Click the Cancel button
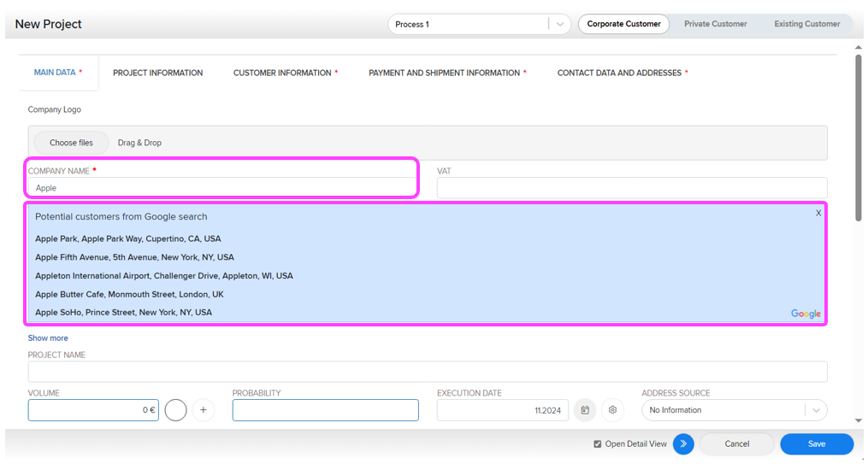The height and width of the screenshot is (470, 868). point(737,444)
